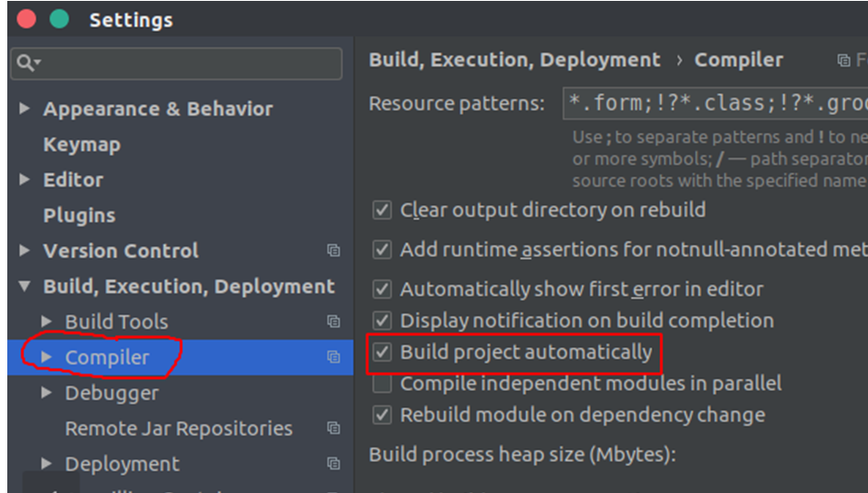Viewport: 868px width, 493px height.
Task: Enable Compile independent modules in parallel
Action: (382, 384)
